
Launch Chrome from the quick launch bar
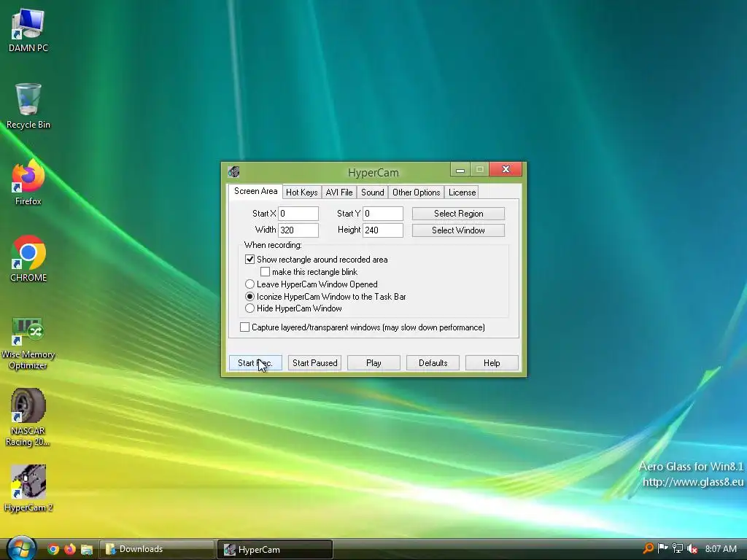point(53,549)
